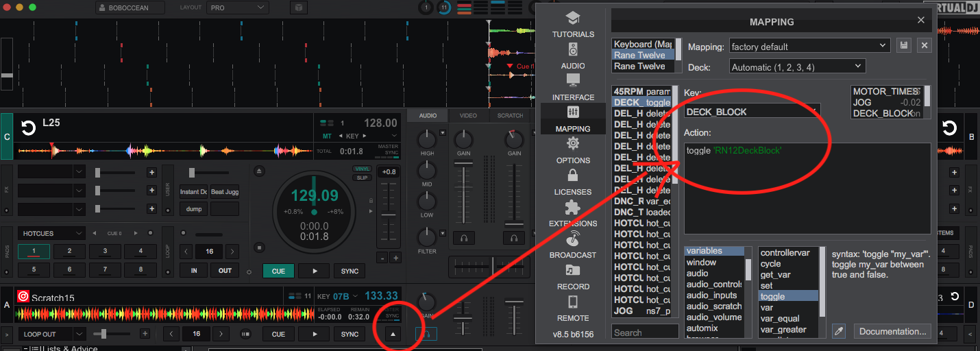Click the 3D box icon in top bar
The height and width of the screenshot is (351, 980).
pos(299,8)
